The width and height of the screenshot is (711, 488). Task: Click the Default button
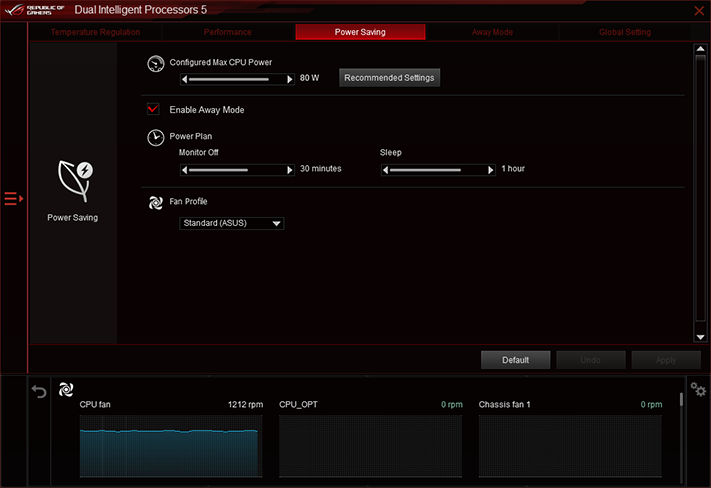point(516,360)
